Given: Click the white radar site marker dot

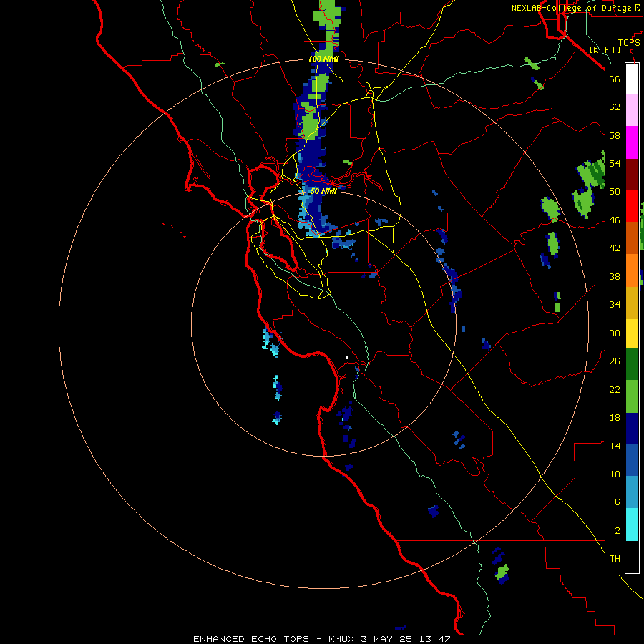Looking at the screenshot, I should coord(347,358).
